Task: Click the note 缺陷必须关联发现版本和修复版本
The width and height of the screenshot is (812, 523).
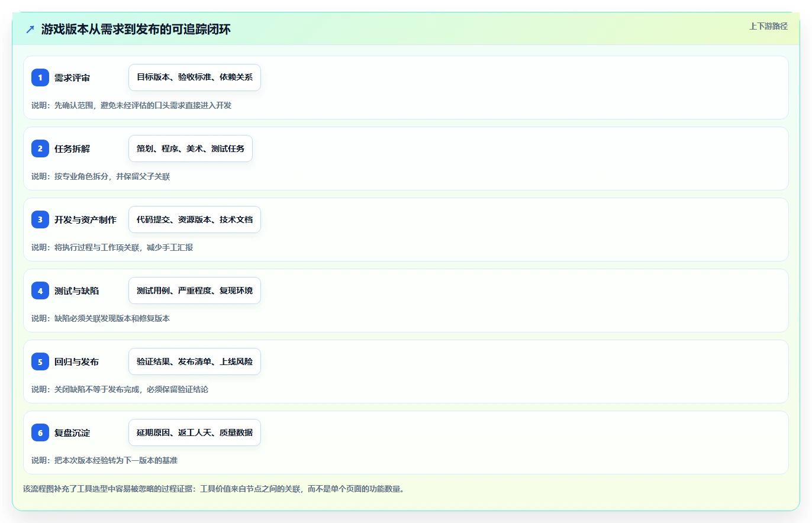Action: (101, 318)
